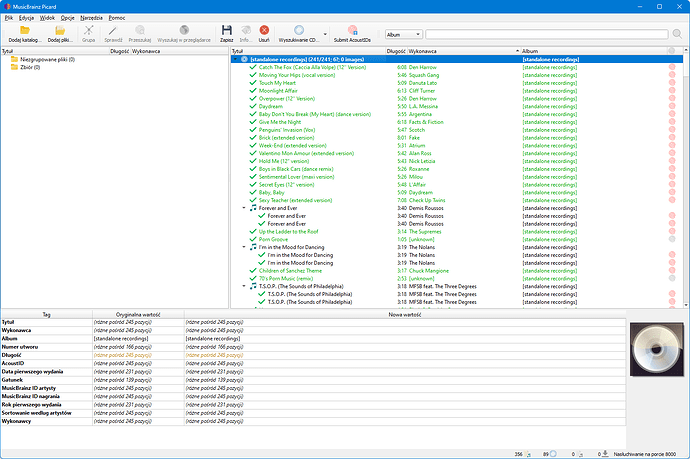This screenshot has height=459, width=690.
Task: Click the Grupa cluster icon
Action: pos(88,30)
